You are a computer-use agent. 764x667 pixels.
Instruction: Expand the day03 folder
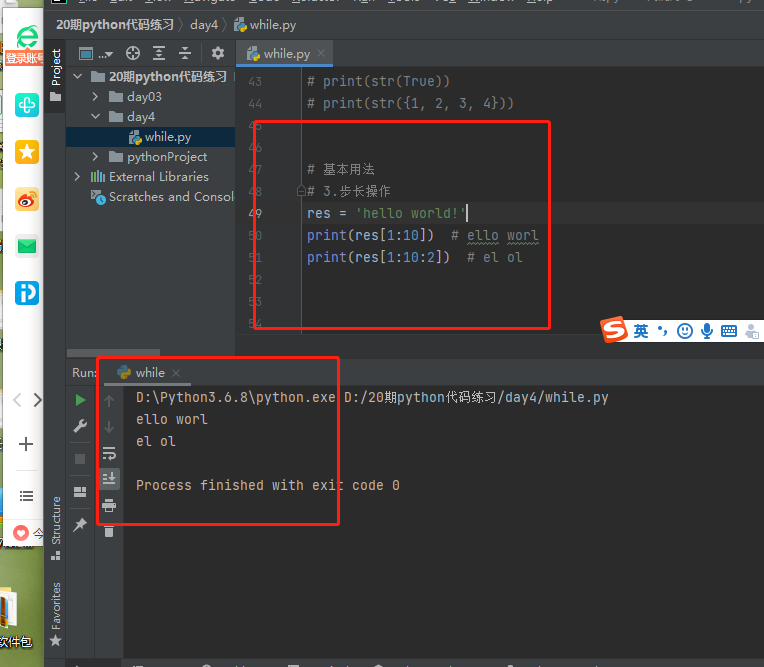[x=96, y=96]
